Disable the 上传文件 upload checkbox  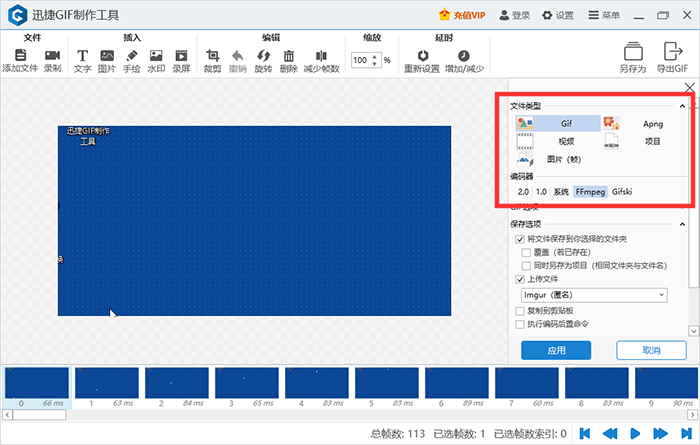[x=520, y=281]
